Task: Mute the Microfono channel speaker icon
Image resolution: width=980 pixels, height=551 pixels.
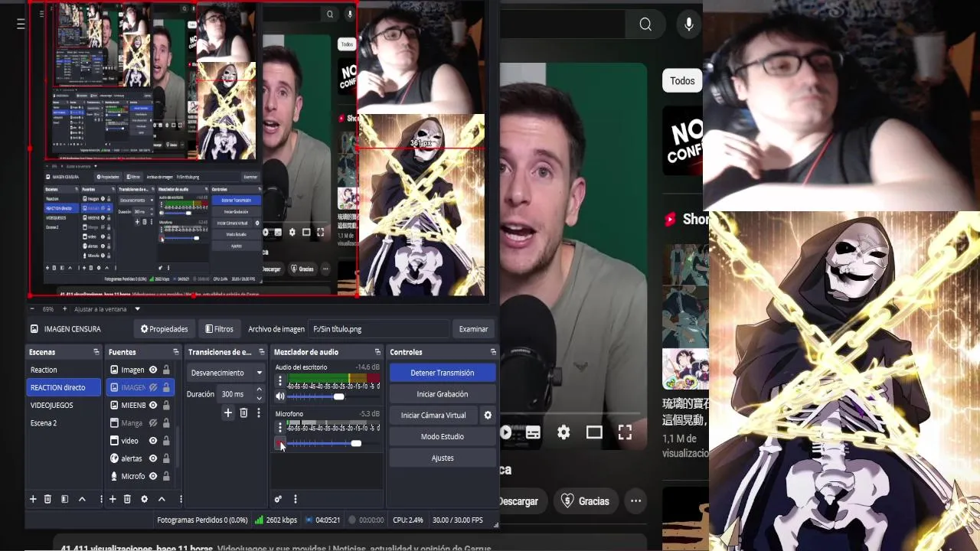Action: (x=280, y=444)
